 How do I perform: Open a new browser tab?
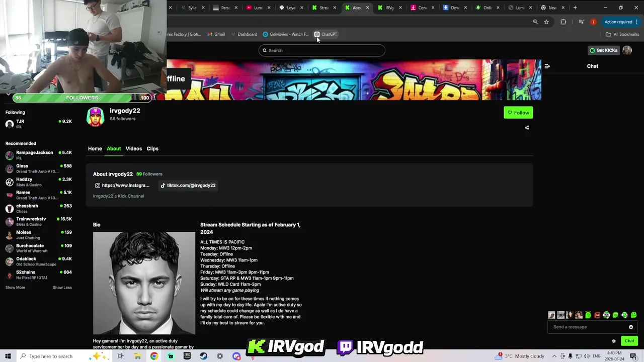[575, 8]
